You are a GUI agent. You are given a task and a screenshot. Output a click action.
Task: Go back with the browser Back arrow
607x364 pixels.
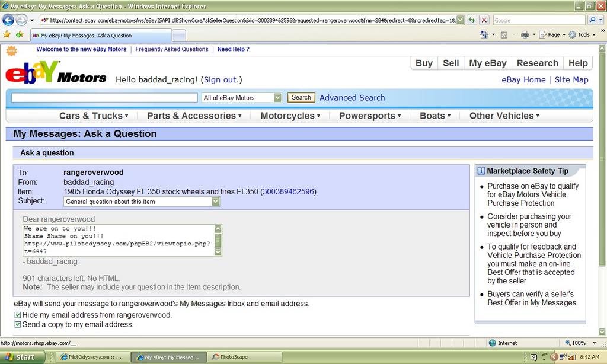(x=8, y=20)
